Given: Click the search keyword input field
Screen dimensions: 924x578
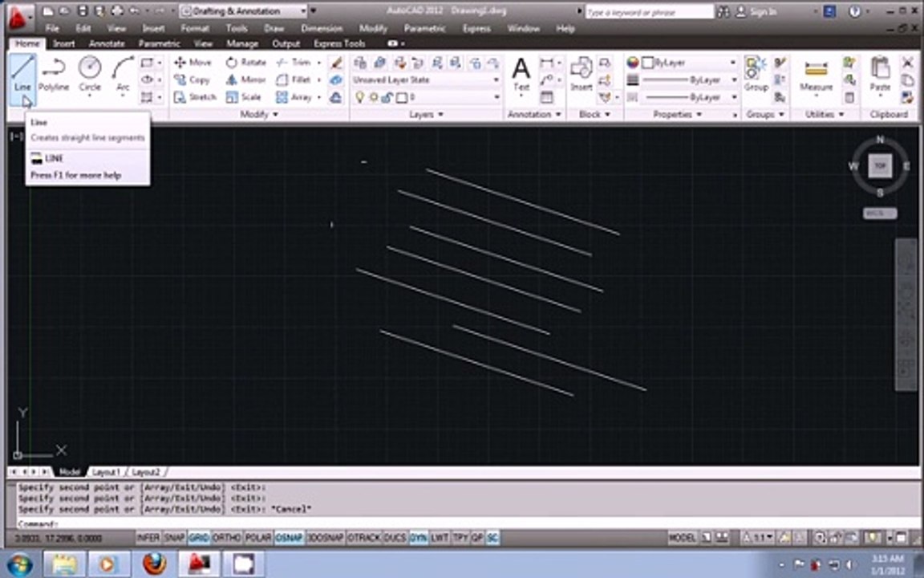Looking at the screenshot, I should (x=650, y=11).
